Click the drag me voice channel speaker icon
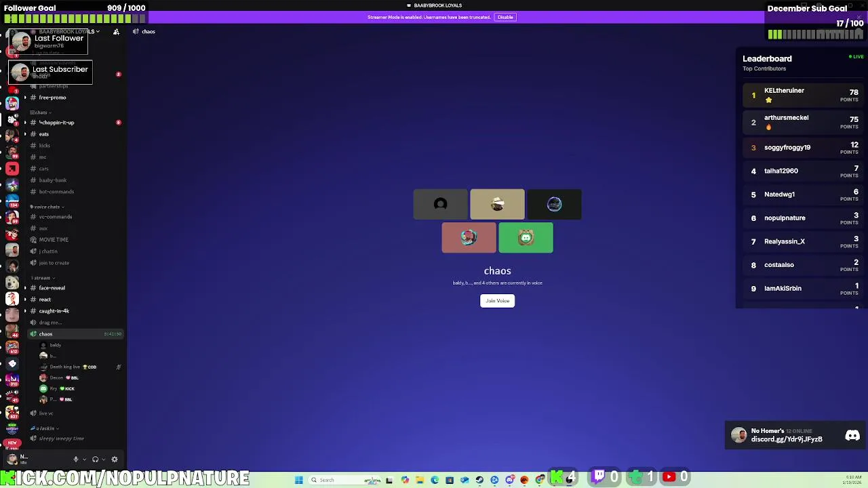The width and height of the screenshot is (868, 488). [33, 323]
